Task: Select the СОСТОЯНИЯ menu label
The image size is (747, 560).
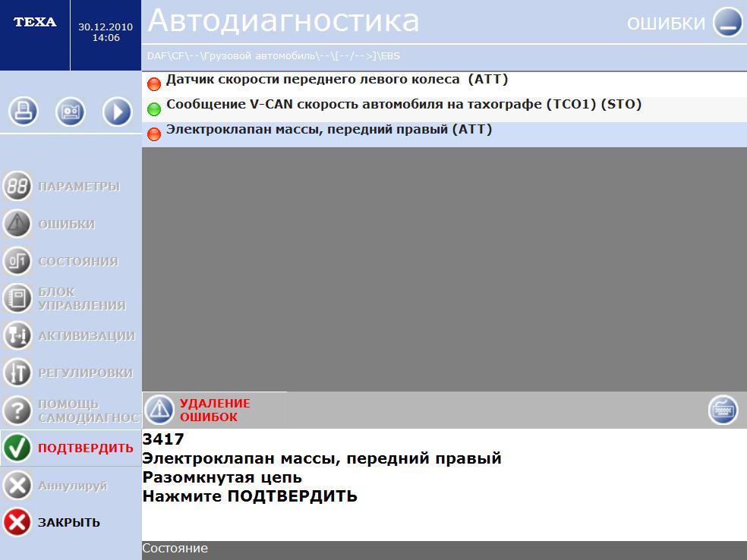Action: [x=78, y=261]
